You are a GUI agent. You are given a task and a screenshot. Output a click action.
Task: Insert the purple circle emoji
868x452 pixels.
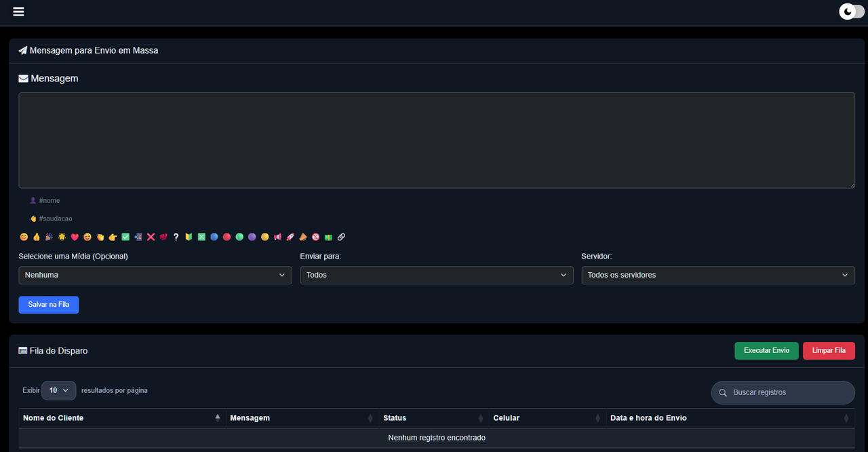click(252, 237)
